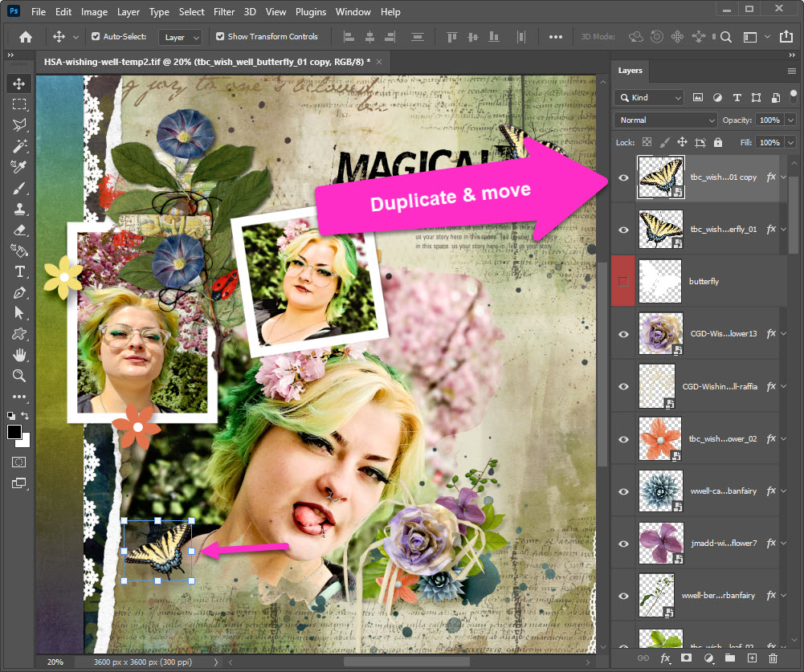Screen dimensions: 804x672
Task: Open the Filter menu
Action: click(x=226, y=12)
